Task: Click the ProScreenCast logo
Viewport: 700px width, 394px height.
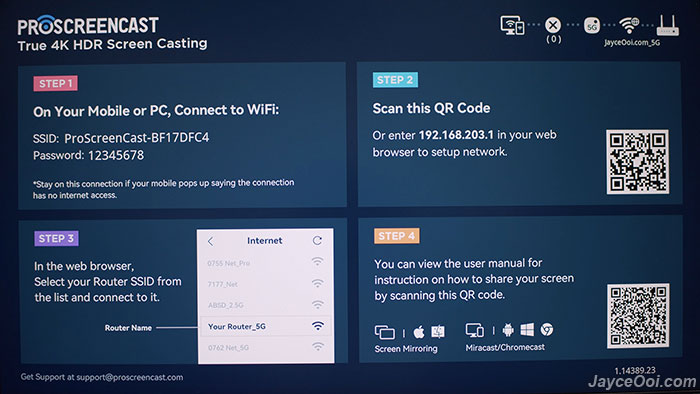Action: coord(88,25)
